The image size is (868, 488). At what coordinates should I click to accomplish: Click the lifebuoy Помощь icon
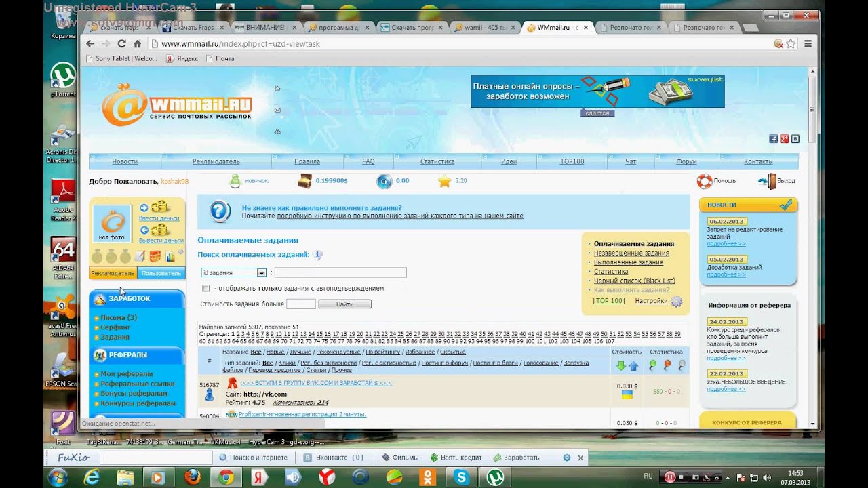(705, 181)
